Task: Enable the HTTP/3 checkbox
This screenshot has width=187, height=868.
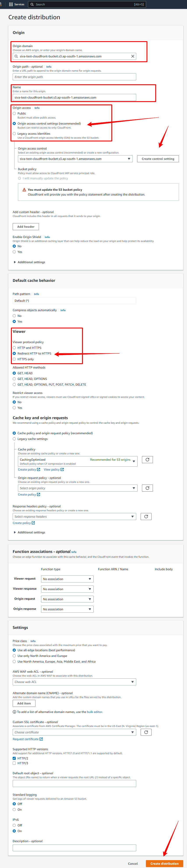Action: pos(14,763)
